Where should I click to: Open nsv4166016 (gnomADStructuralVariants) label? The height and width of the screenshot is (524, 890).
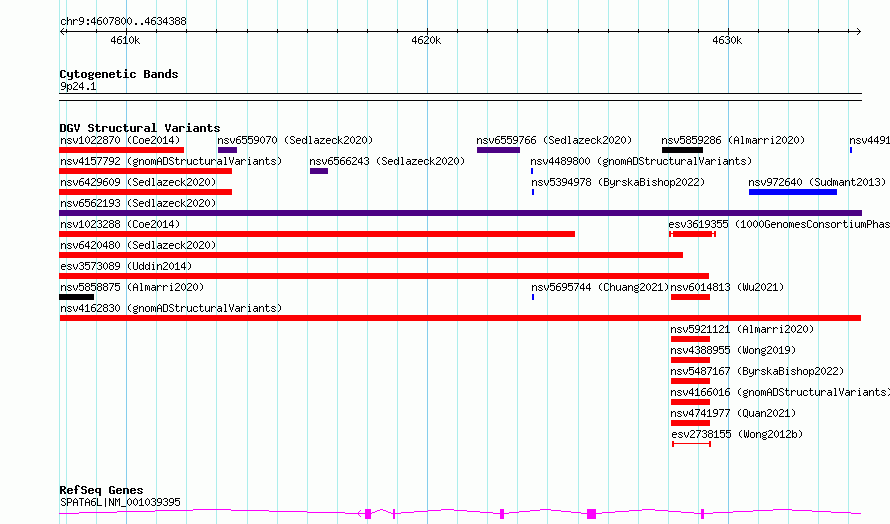pos(780,392)
